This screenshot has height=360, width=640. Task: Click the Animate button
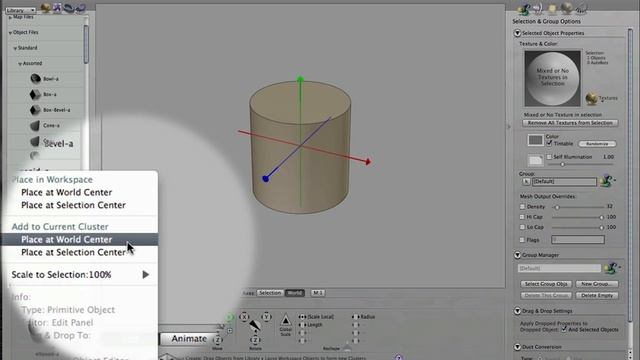click(x=189, y=339)
